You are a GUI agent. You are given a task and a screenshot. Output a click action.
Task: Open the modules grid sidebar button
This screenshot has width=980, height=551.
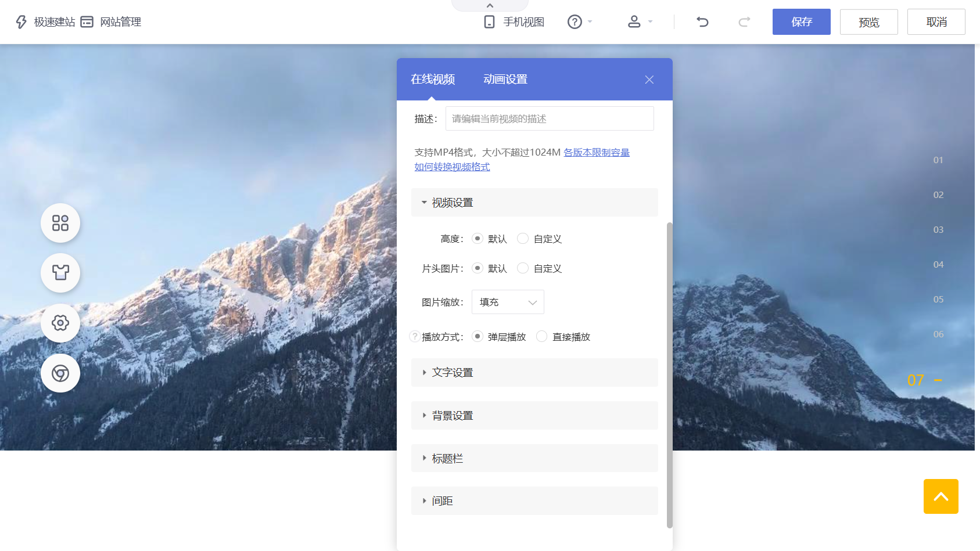pyautogui.click(x=60, y=223)
